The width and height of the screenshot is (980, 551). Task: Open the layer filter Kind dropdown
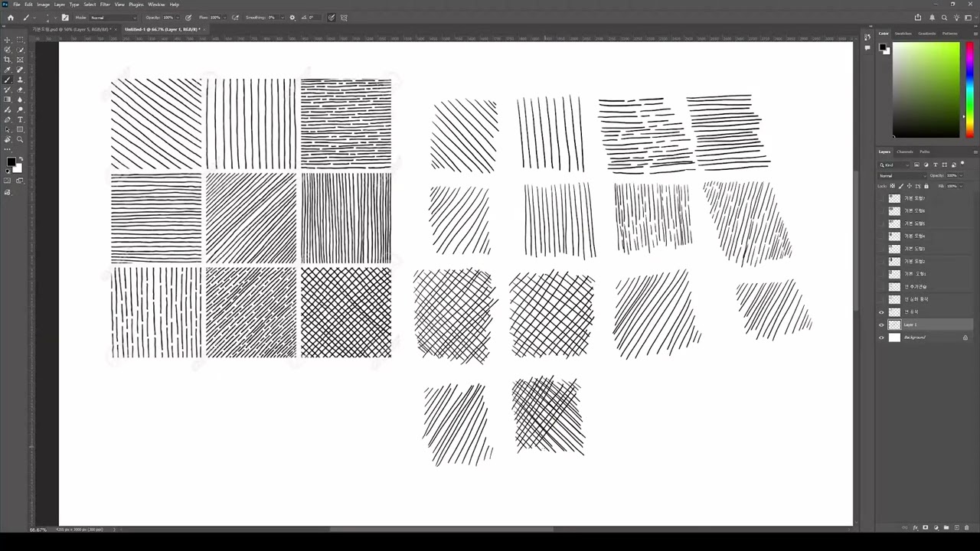(894, 165)
